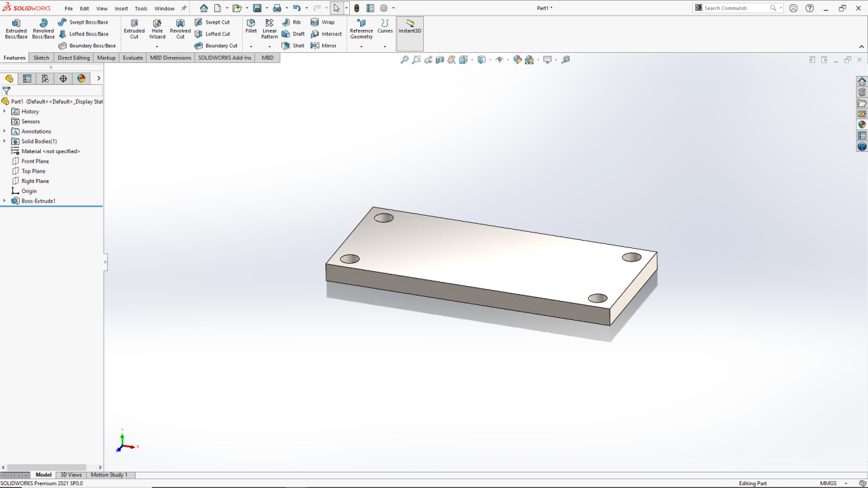Open the Options gear icon
868x488 pixels.
tap(384, 8)
